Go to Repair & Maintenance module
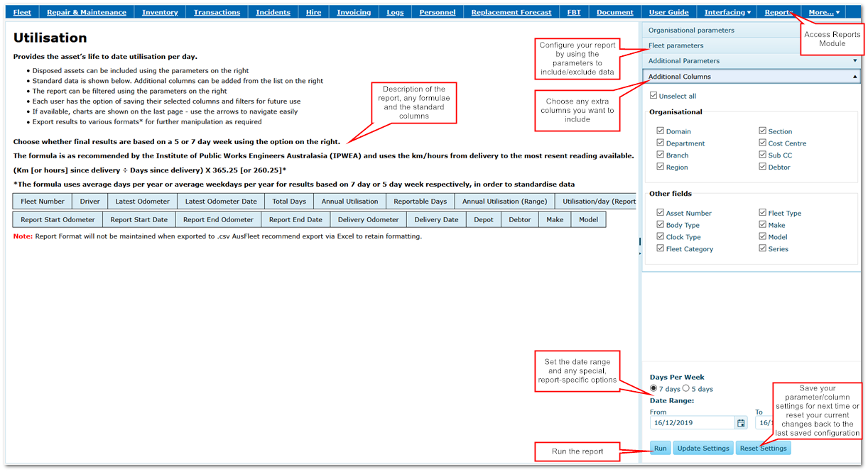Image resolution: width=868 pixels, height=472 pixels. (x=87, y=12)
